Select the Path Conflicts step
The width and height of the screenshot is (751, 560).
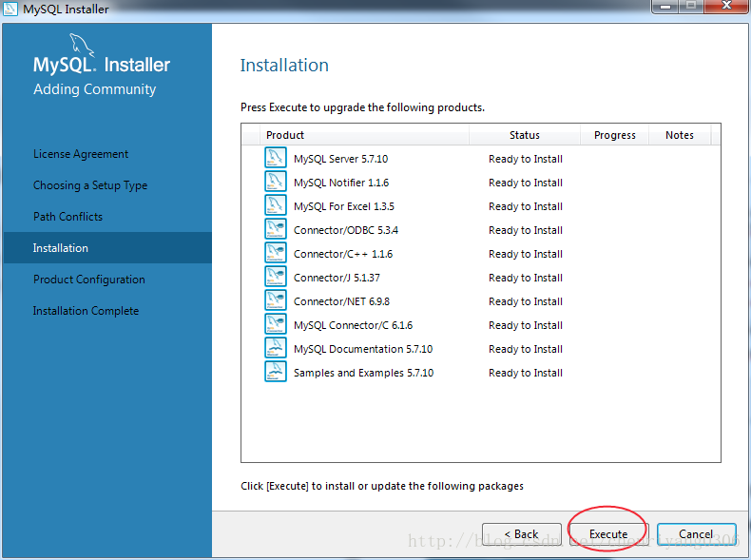pyautogui.click(x=67, y=217)
